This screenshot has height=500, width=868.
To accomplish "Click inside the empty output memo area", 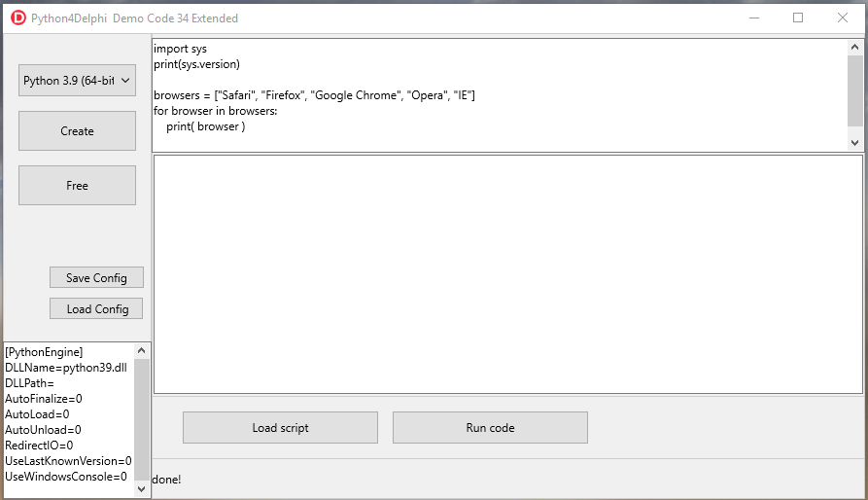I will coord(507,274).
